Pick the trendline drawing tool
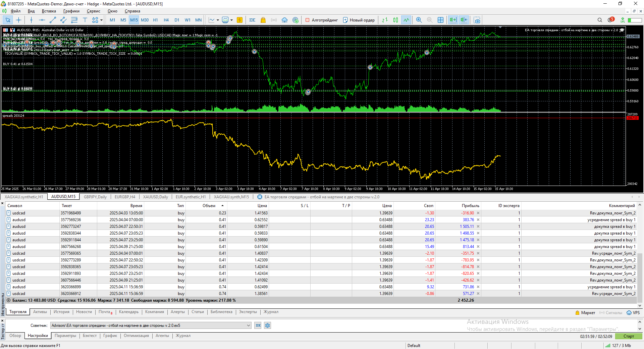The image size is (644, 349). pos(53,20)
